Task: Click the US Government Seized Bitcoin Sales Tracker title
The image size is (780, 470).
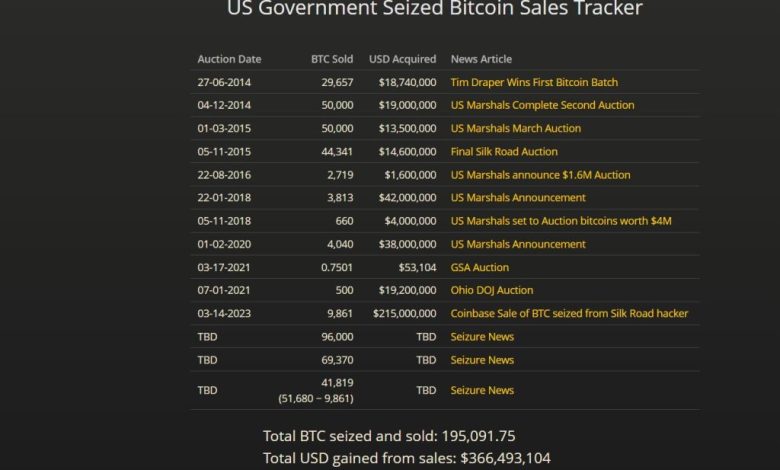Action: pyautogui.click(x=435, y=9)
